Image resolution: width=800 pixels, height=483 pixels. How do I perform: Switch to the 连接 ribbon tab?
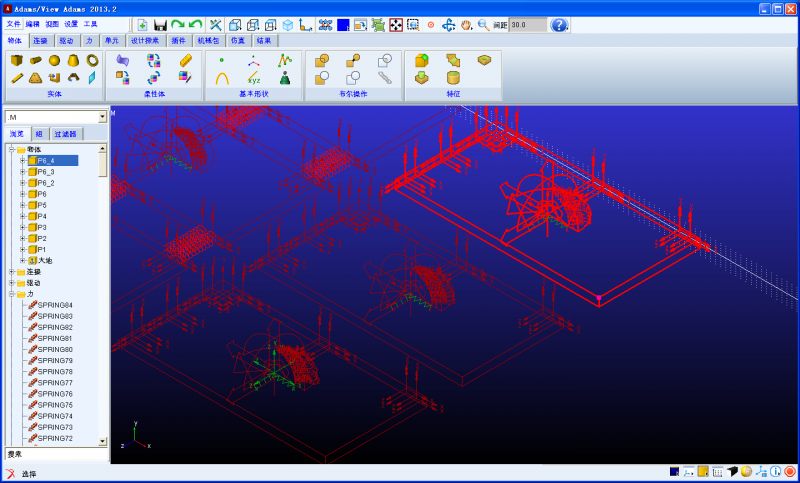click(x=40, y=41)
